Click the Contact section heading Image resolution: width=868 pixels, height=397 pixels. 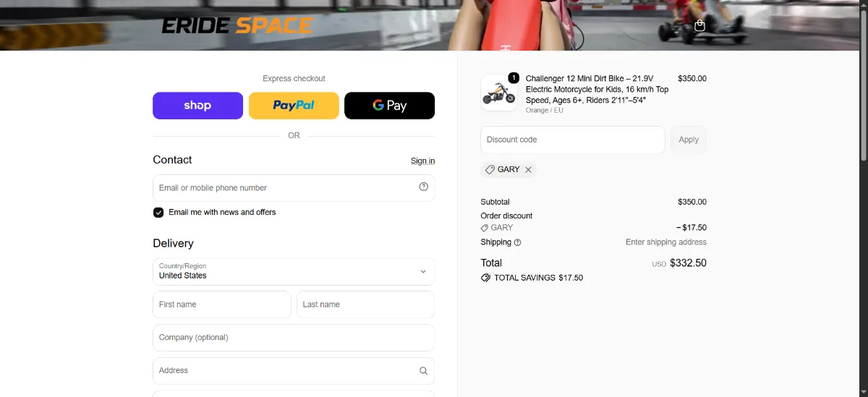[172, 160]
